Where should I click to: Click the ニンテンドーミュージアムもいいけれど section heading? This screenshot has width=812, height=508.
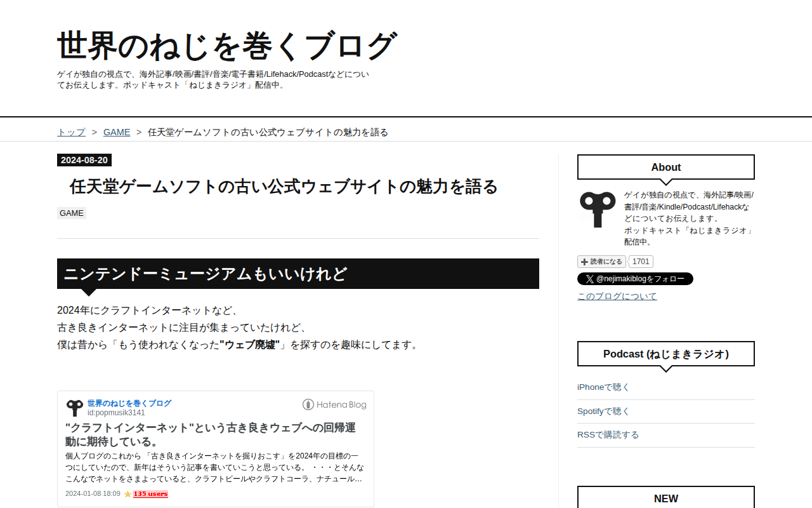[x=298, y=274]
